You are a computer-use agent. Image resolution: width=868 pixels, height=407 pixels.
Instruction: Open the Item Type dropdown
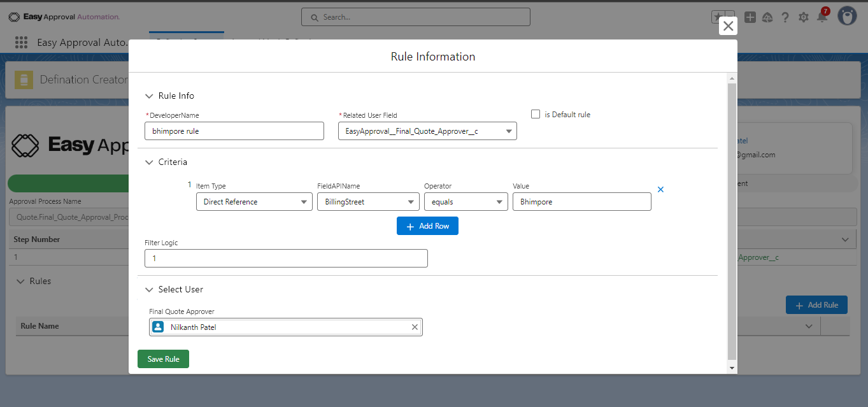253,202
